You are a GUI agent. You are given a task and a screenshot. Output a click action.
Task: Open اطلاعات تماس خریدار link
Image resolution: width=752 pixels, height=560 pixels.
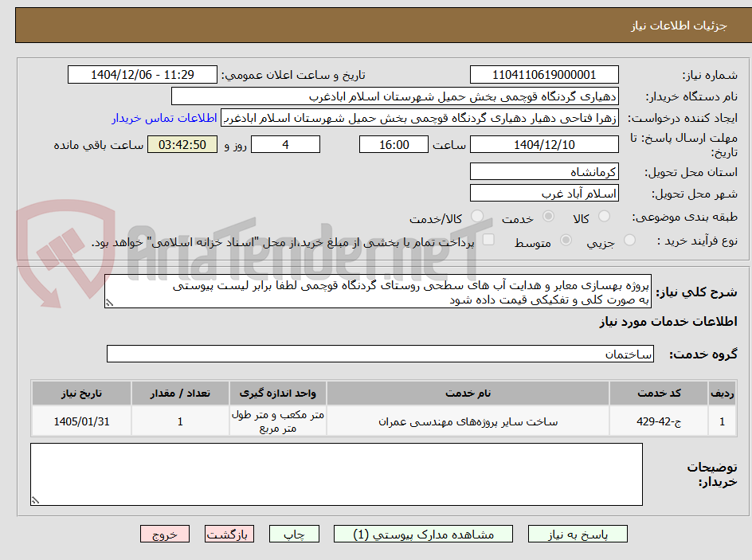click(164, 118)
